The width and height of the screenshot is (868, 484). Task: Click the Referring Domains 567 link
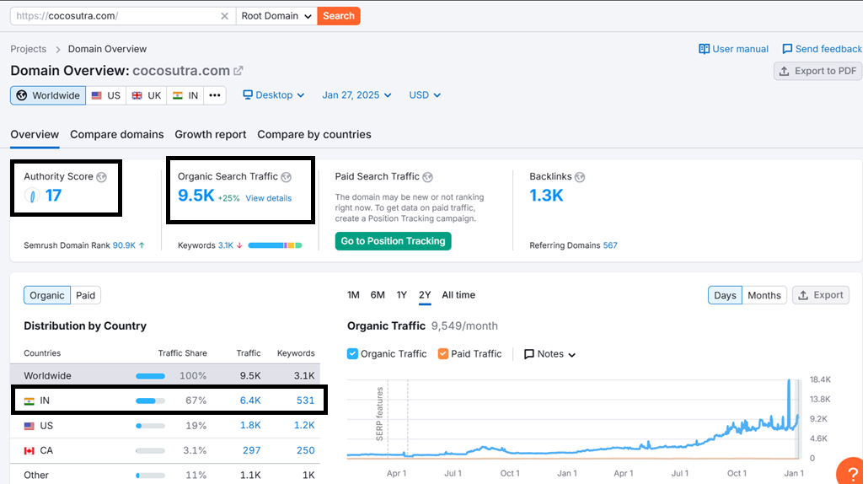coord(610,245)
